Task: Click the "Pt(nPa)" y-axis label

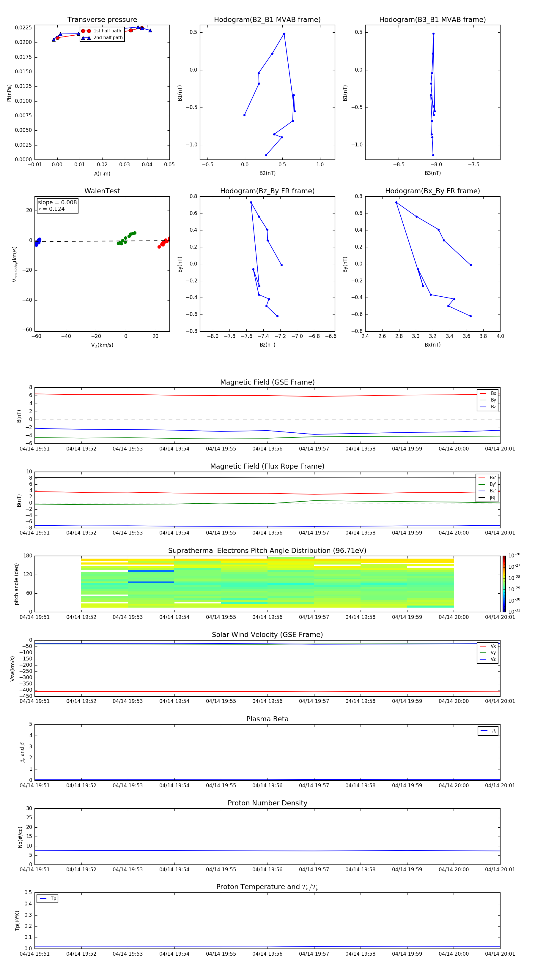Action: tap(9, 92)
